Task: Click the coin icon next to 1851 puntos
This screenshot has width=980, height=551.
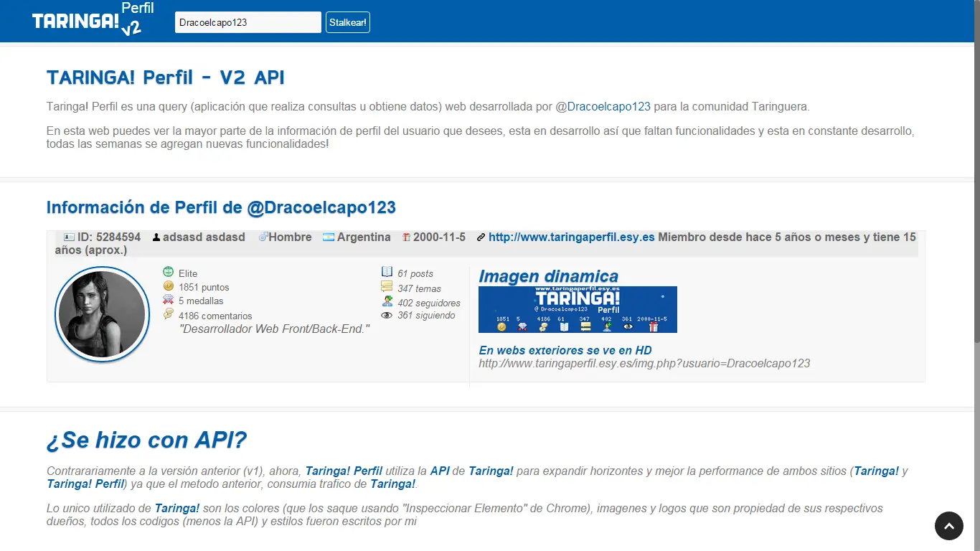Action: (169, 286)
